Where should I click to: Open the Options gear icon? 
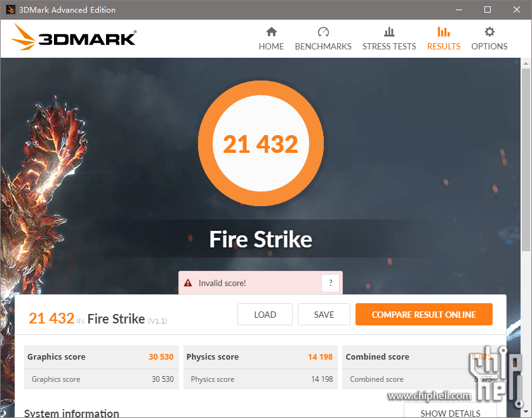click(489, 32)
